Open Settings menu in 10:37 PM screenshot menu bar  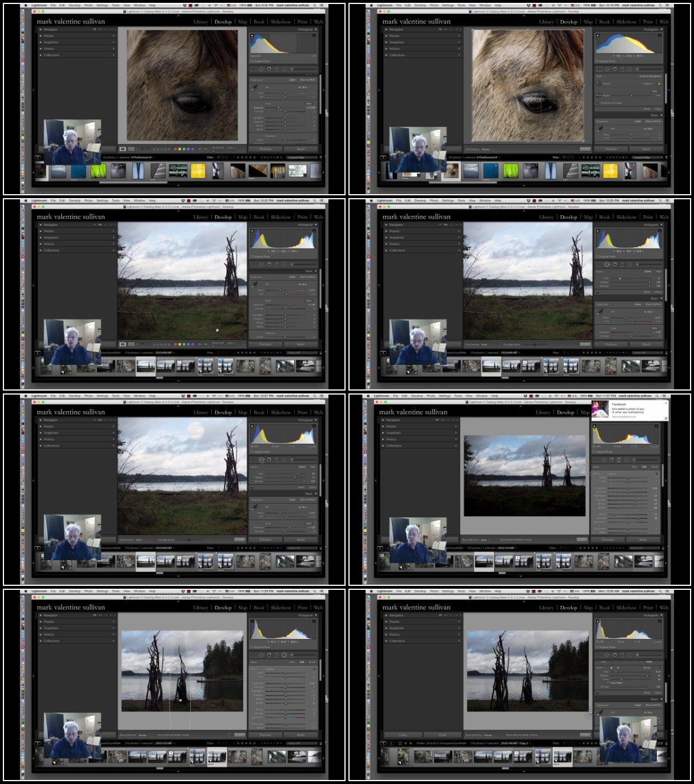(x=102, y=396)
